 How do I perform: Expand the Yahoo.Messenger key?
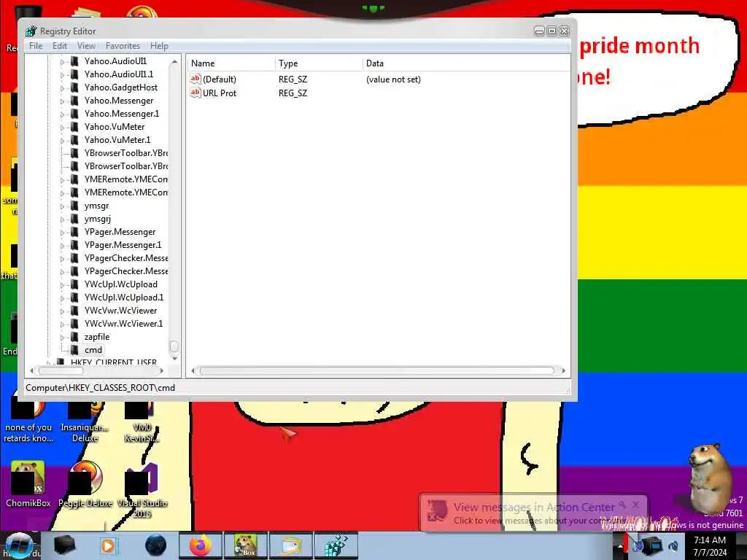(62, 101)
